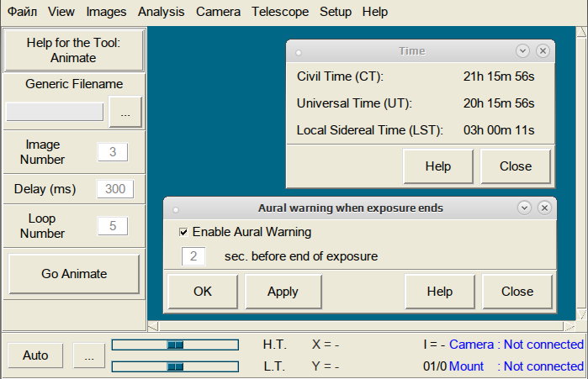Click the Image Number field
Screen dimensions: 588x379
pyautogui.click(x=113, y=151)
